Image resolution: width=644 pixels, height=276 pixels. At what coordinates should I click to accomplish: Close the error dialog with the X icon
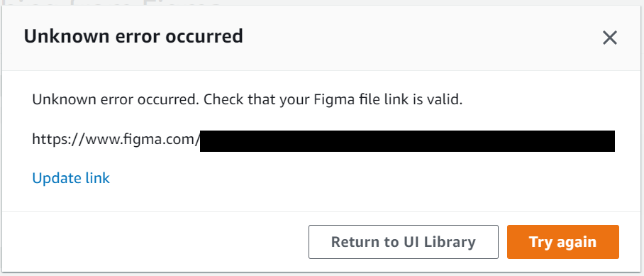click(609, 38)
